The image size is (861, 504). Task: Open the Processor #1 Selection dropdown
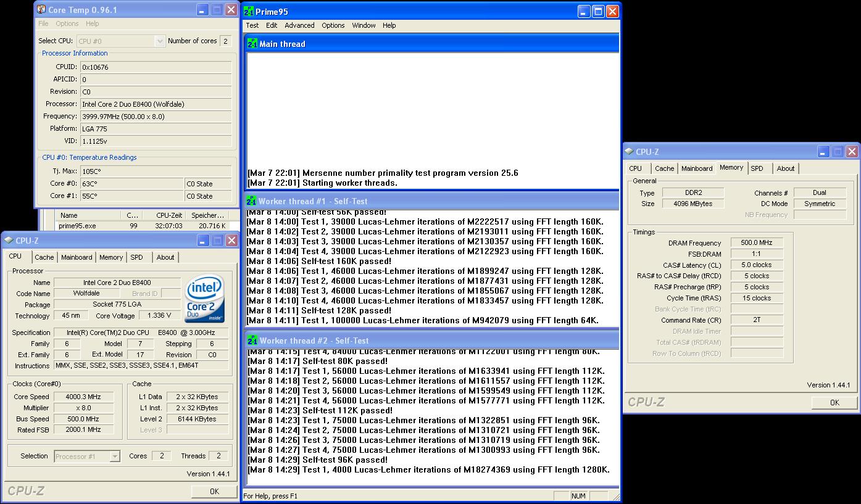click(114, 456)
